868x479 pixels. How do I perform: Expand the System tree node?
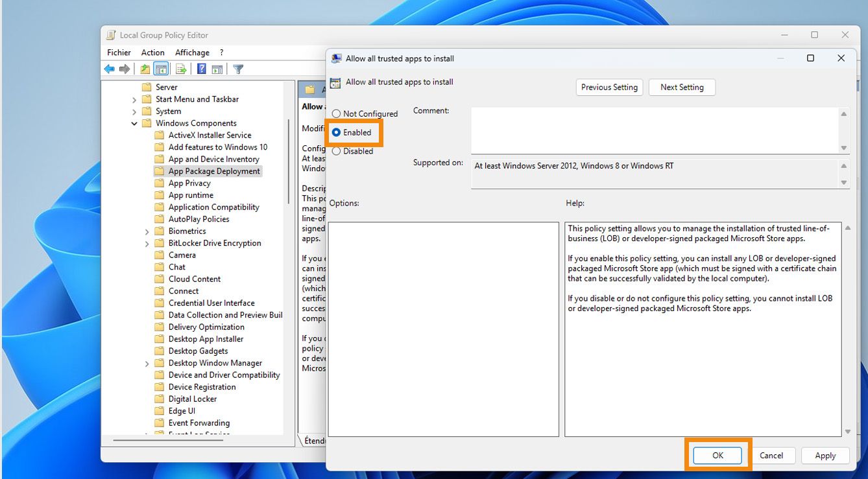(x=134, y=111)
